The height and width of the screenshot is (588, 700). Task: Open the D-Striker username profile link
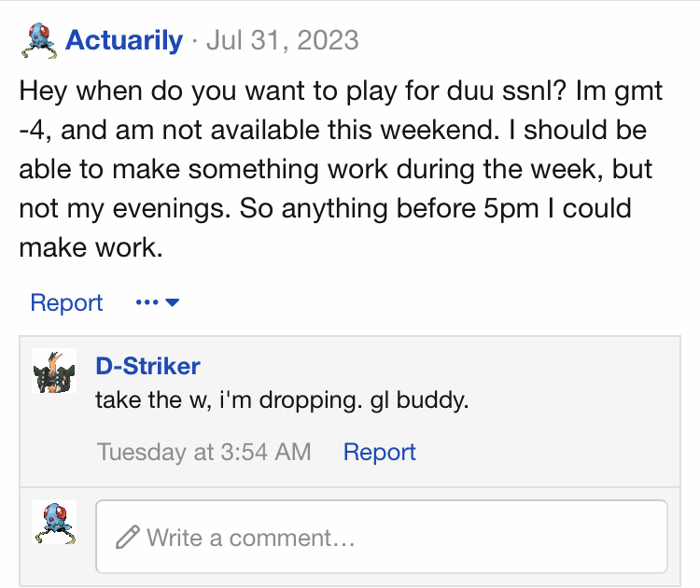tap(147, 366)
